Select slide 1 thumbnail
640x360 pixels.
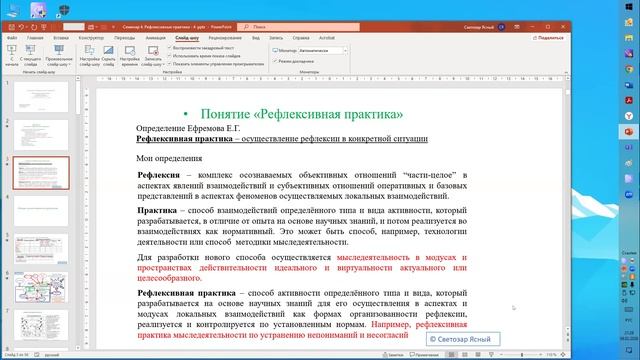41,97
